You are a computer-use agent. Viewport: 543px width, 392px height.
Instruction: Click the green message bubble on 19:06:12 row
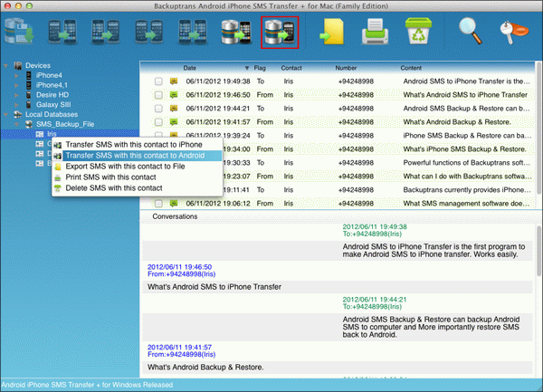(174, 203)
